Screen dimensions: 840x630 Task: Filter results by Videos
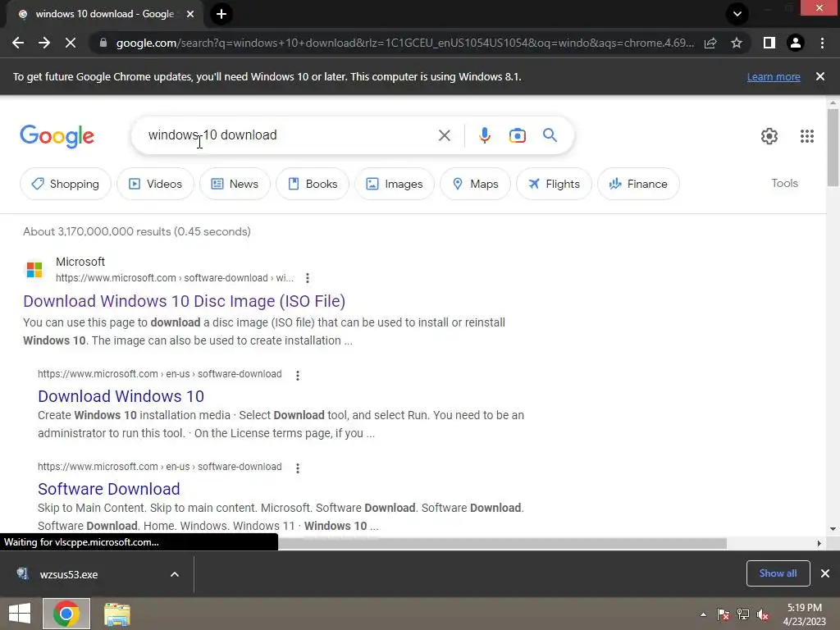(155, 184)
